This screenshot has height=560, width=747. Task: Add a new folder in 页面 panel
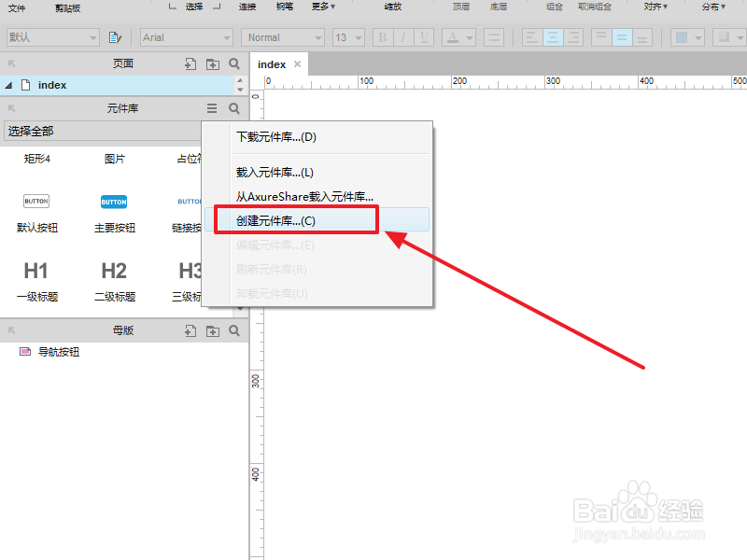pos(213,63)
